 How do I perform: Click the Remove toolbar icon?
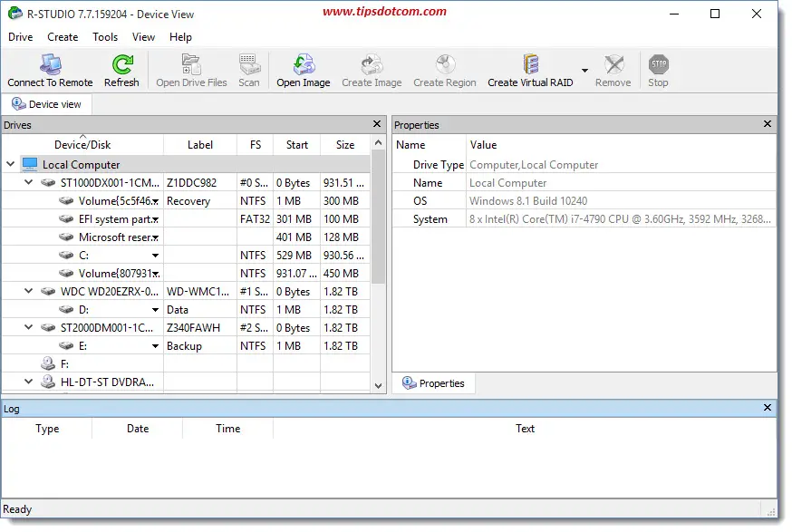(x=613, y=64)
